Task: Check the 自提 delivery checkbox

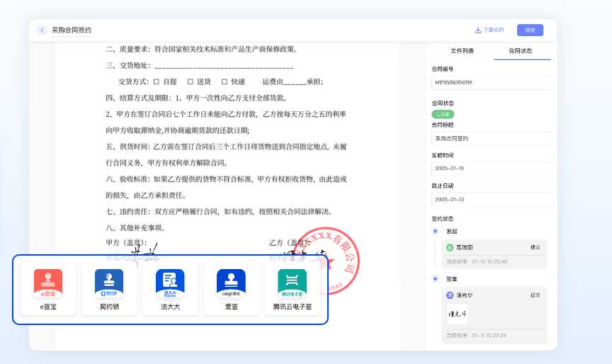Action: point(157,82)
